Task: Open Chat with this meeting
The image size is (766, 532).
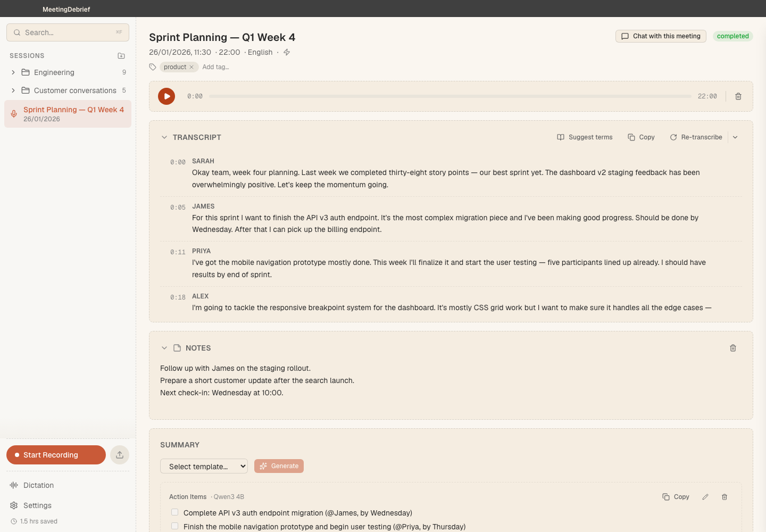Action: 661,36
